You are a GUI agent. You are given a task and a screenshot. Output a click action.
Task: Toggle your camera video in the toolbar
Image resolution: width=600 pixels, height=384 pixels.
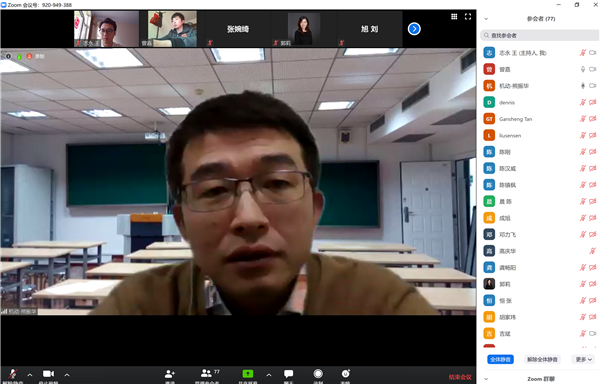48,374
